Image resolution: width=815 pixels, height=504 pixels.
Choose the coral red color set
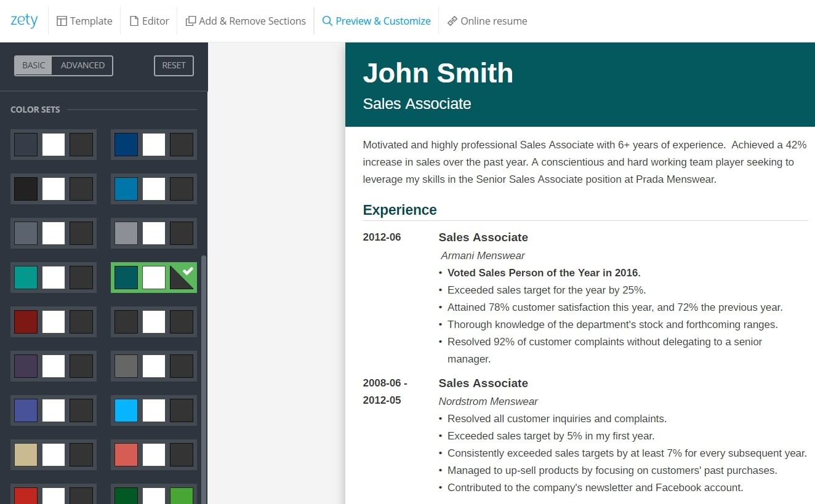(x=154, y=455)
